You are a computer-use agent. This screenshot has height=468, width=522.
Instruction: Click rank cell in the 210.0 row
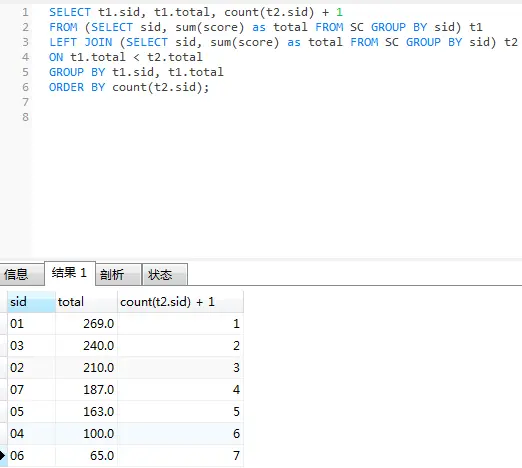click(180, 368)
